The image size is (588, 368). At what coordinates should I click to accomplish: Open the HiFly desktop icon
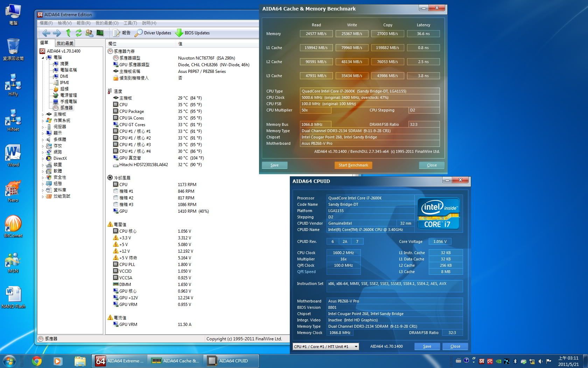[13, 85]
